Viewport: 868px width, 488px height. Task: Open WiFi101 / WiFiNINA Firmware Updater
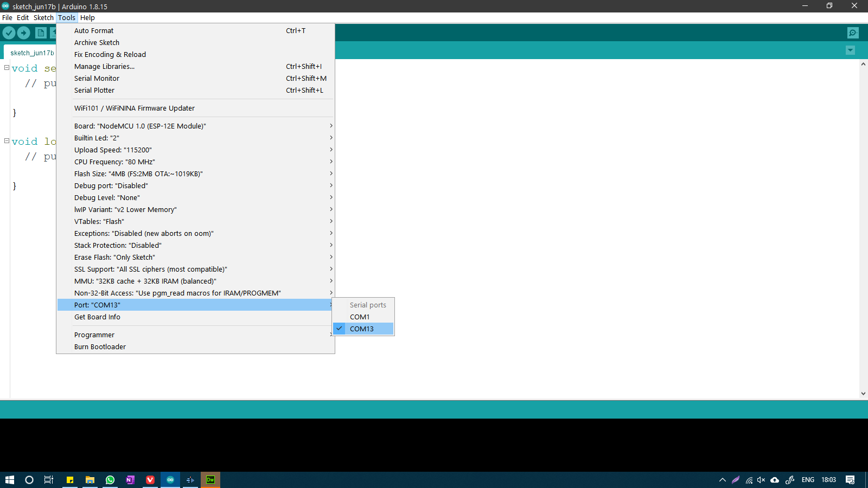point(196,108)
